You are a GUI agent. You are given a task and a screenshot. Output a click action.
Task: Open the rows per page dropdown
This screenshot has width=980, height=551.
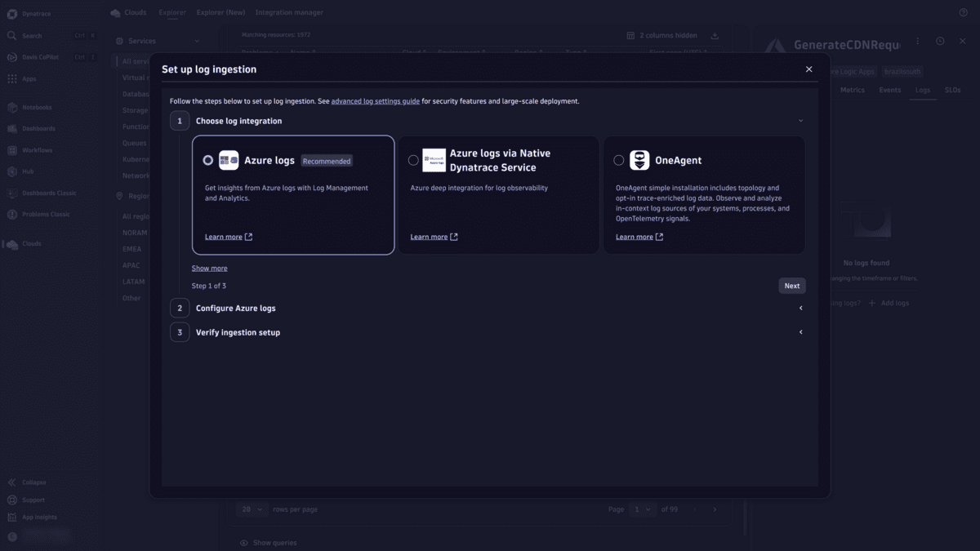point(252,509)
